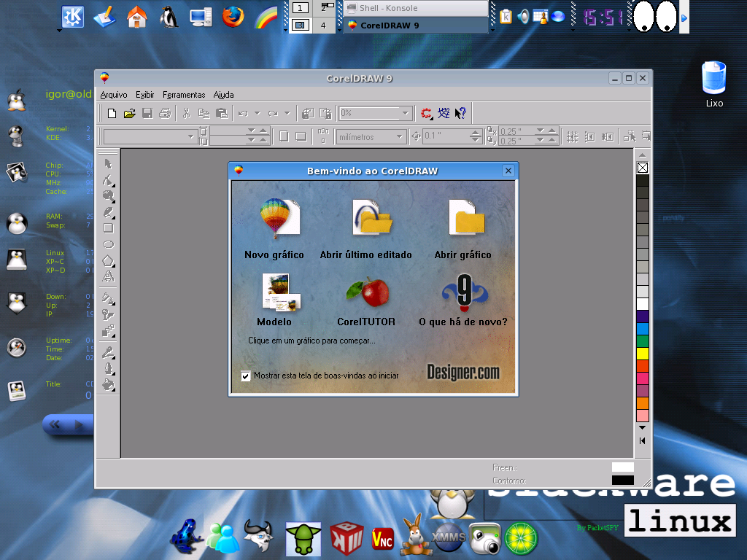Click 'O que há de novo?' button
This screenshot has width=747, height=560.
tap(463, 300)
